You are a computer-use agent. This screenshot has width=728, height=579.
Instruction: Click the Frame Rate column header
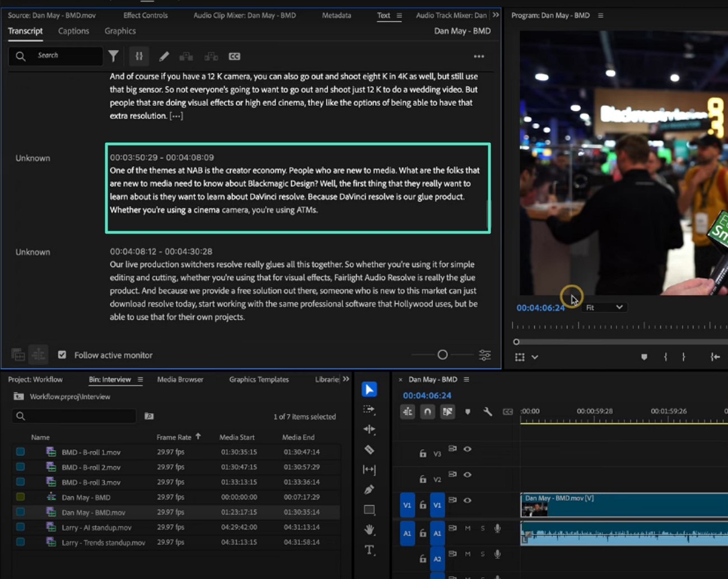[x=174, y=437]
